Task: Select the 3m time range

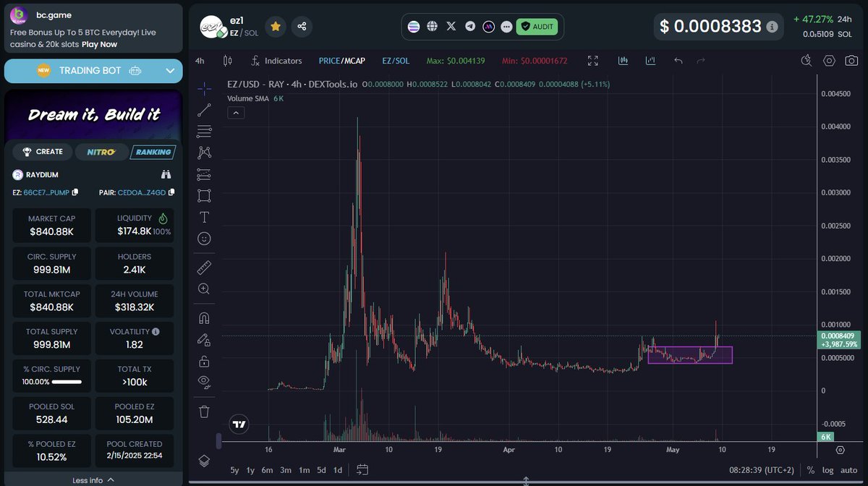Action: tap(286, 470)
